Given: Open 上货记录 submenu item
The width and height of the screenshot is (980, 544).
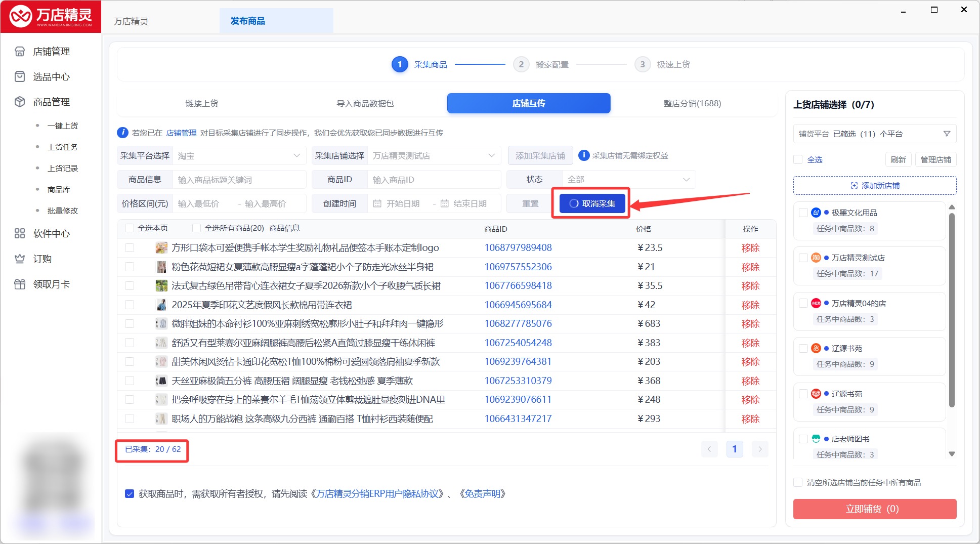Looking at the screenshot, I should [63, 168].
